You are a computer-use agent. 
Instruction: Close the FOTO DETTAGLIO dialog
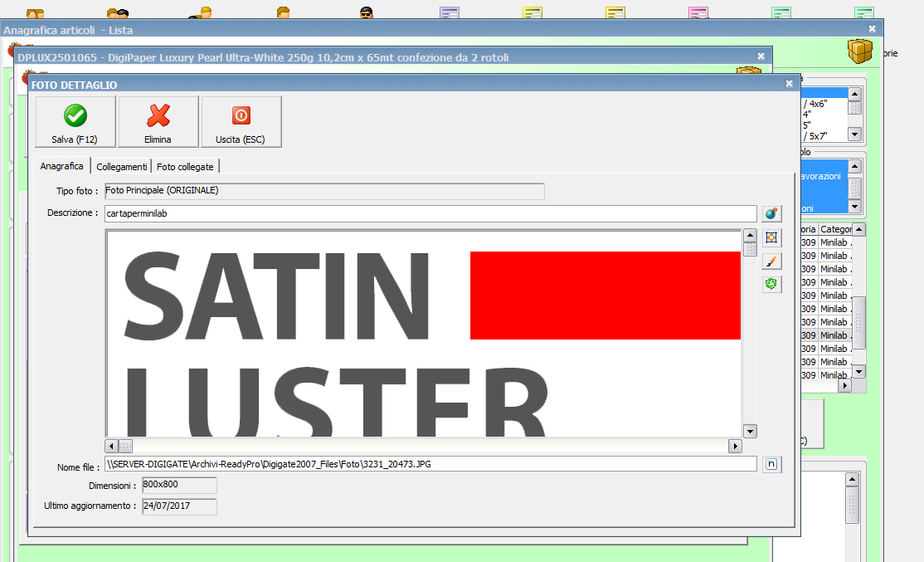pos(789,84)
